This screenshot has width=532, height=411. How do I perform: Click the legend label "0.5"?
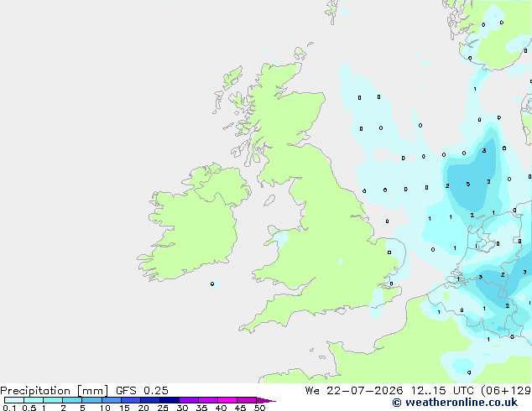[x=29, y=408]
